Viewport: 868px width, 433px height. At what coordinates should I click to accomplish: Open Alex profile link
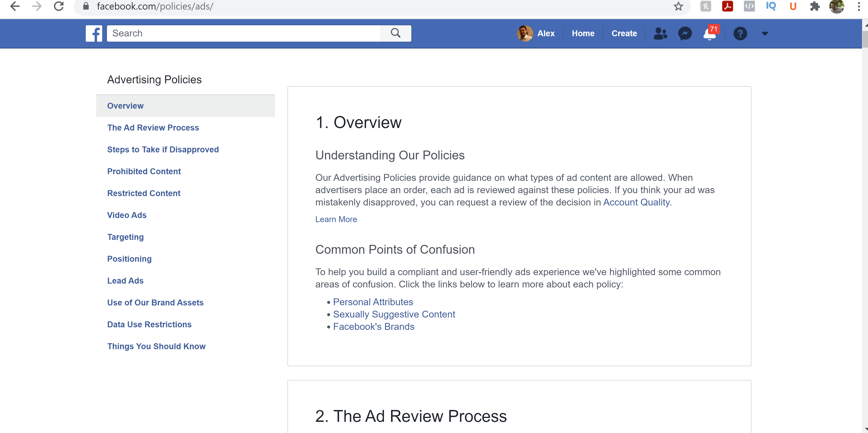click(x=546, y=33)
